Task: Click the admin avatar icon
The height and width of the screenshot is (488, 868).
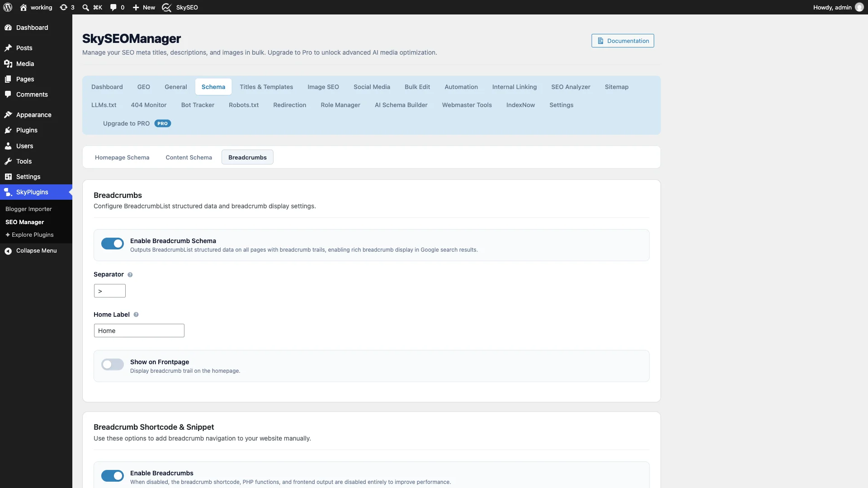Action: [x=859, y=7]
